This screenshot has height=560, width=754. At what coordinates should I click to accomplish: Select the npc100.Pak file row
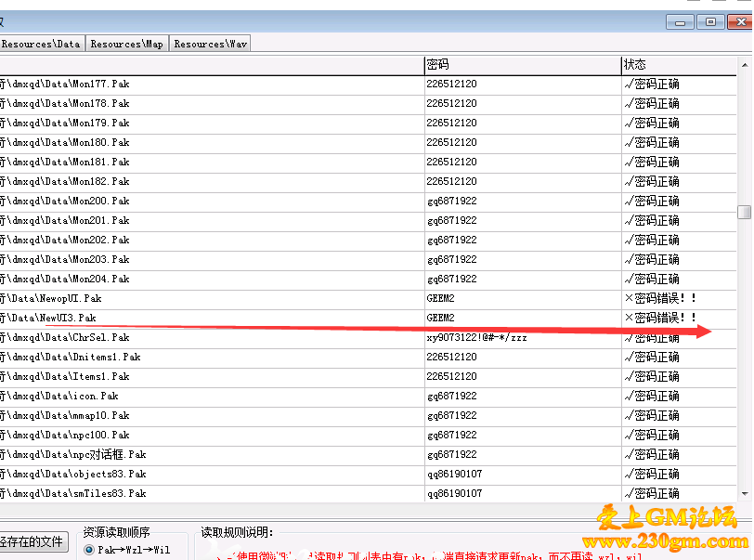point(368,435)
